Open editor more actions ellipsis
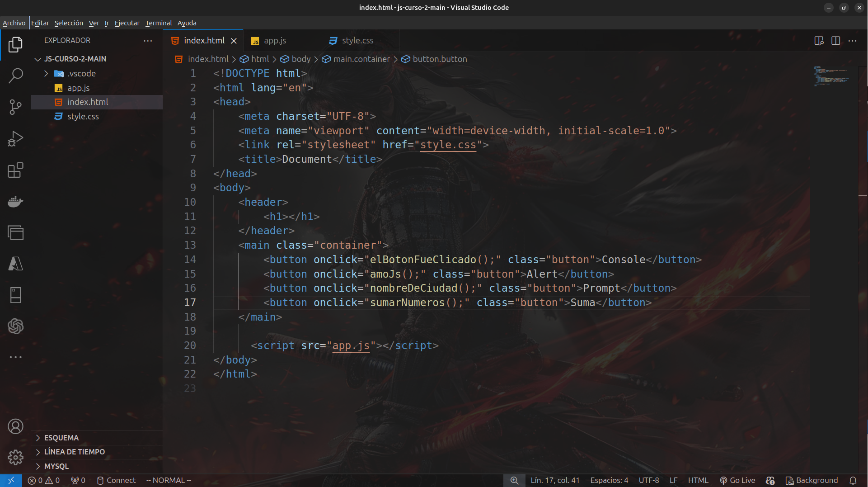868x487 pixels. 853,41
